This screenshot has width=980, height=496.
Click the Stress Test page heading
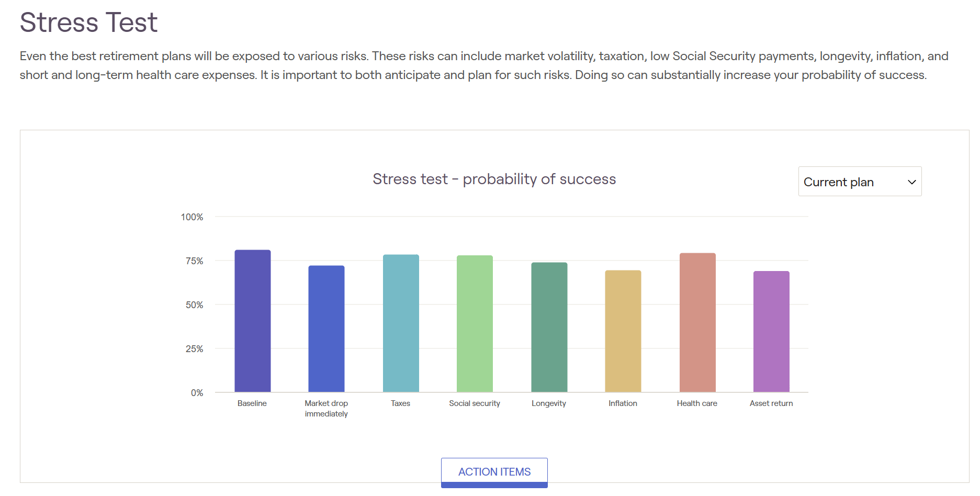click(x=88, y=22)
